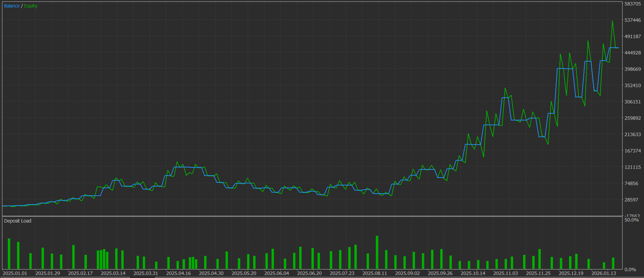
Task: Click the Equity legend label
Action: click(31, 6)
